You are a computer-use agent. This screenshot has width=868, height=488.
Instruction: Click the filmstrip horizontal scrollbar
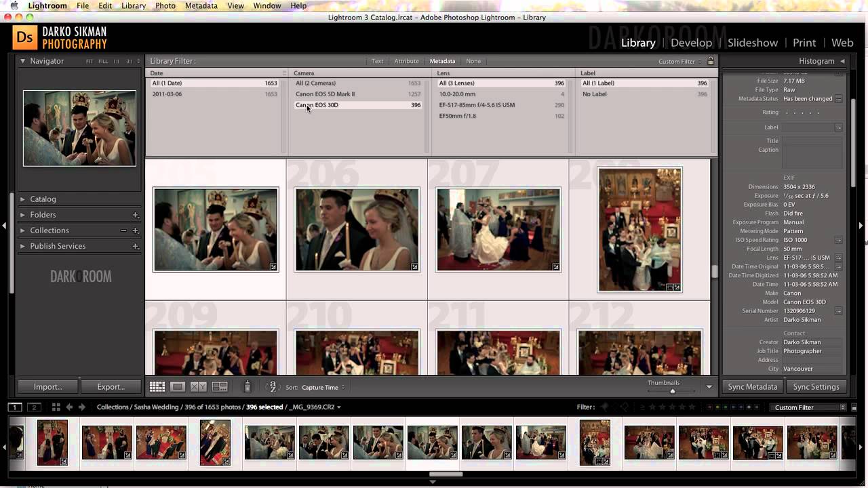click(446, 474)
